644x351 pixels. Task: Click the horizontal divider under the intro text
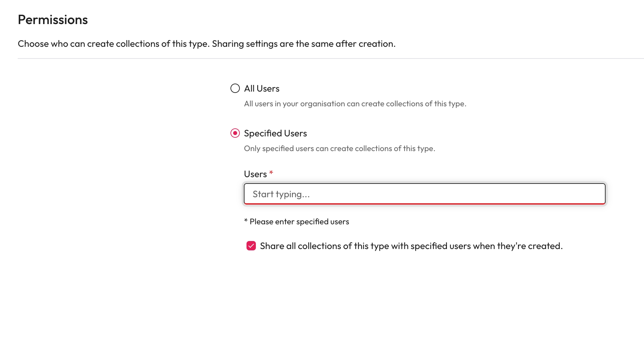[x=331, y=58]
